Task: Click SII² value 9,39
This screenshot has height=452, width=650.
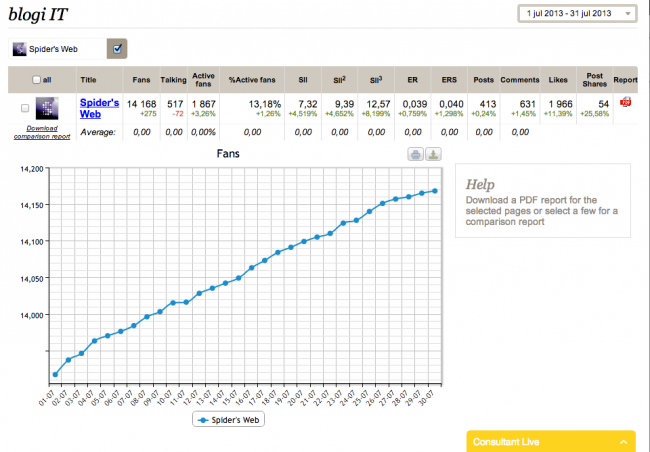Action: pyautogui.click(x=344, y=104)
